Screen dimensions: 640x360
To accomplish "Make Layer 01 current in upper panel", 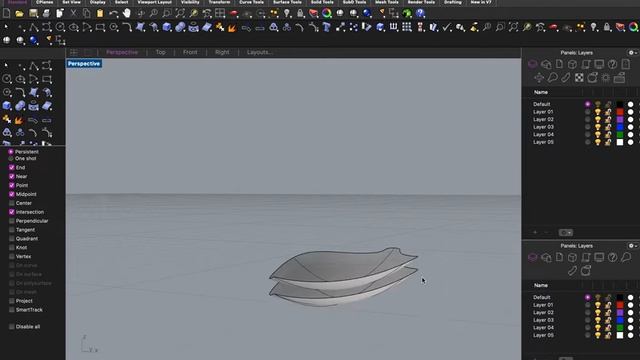I will point(588,112).
